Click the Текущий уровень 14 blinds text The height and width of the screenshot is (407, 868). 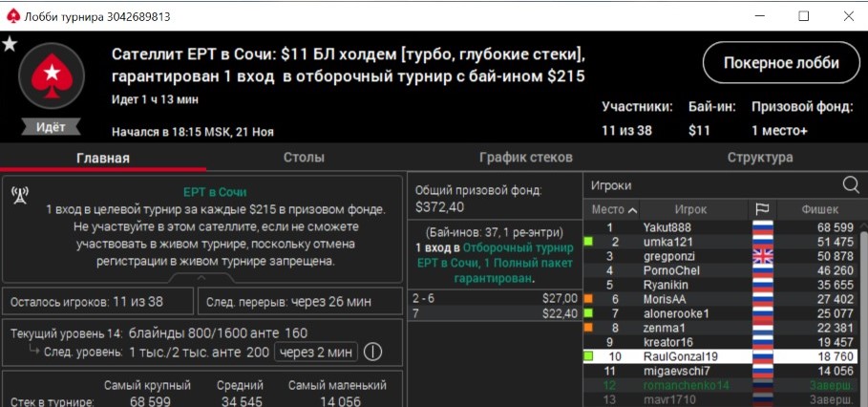(159, 333)
